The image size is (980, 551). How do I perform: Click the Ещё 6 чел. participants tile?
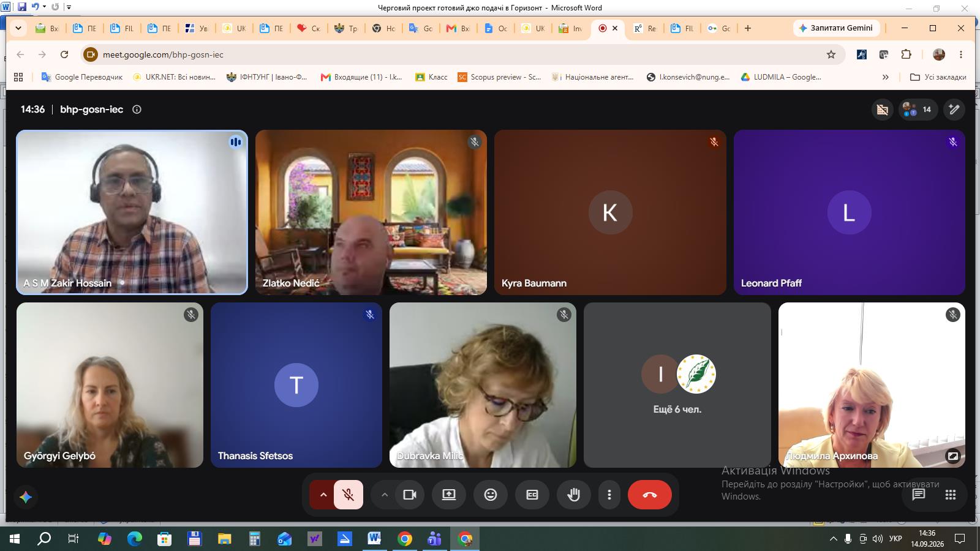(x=677, y=385)
